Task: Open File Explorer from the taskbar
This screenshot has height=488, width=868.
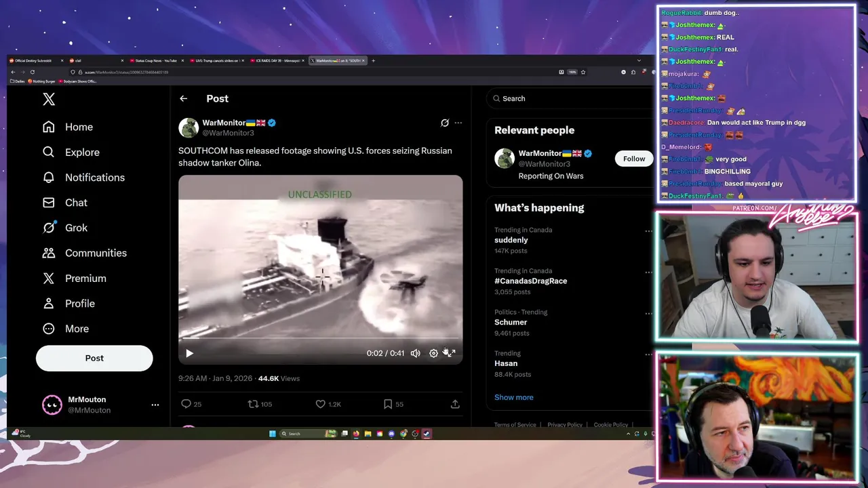Action: tap(368, 434)
